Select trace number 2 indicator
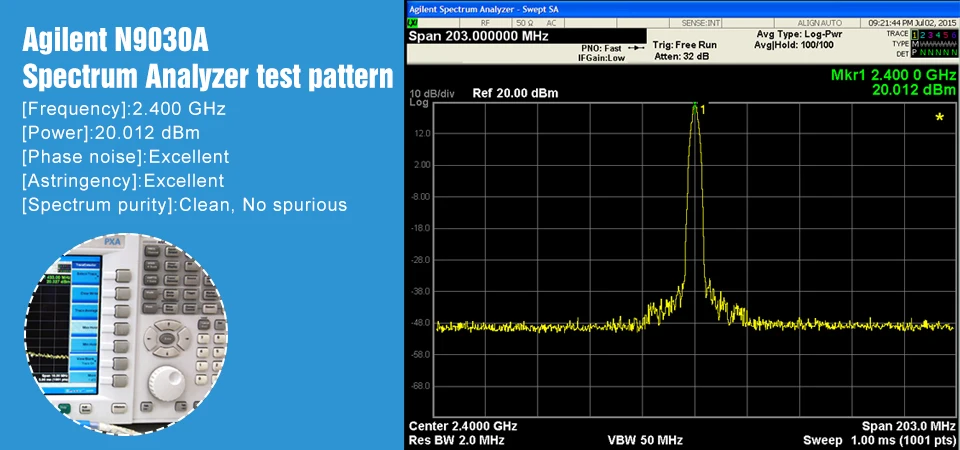This screenshot has width=960, height=450. click(x=922, y=35)
